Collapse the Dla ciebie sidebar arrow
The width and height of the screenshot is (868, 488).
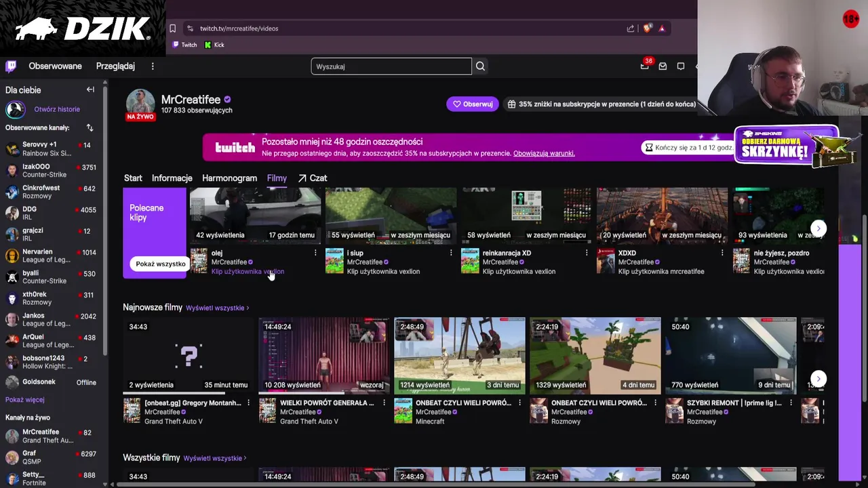coord(90,89)
